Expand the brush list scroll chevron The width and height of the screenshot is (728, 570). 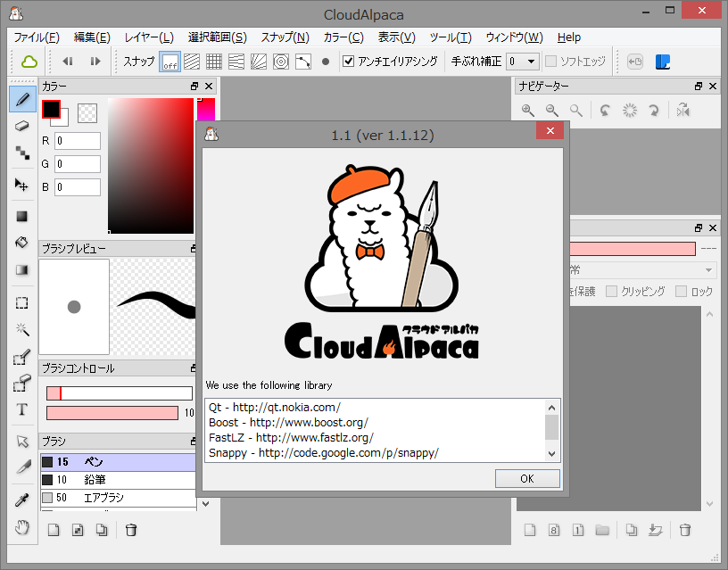click(x=206, y=504)
